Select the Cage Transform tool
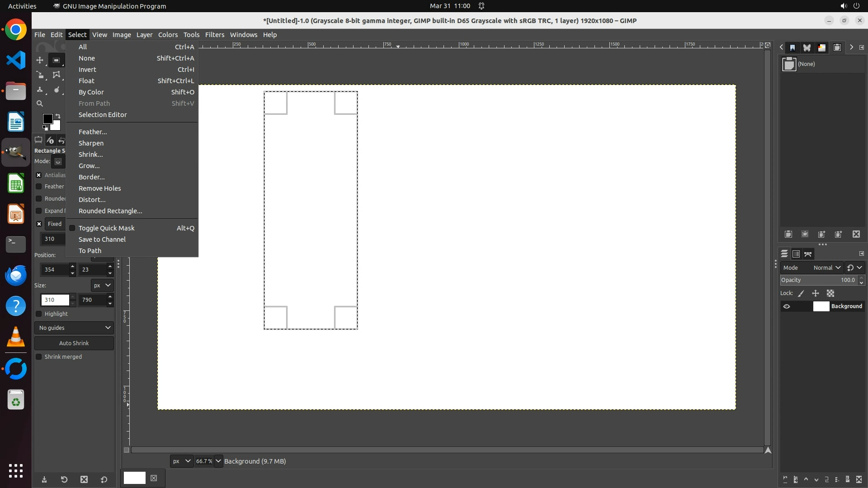Image resolution: width=868 pixels, height=488 pixels. pyautogui.click(x=56, y=75)
